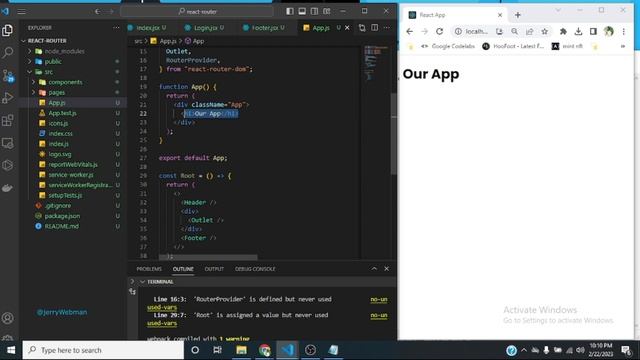This screenshot has height=360, width=640.
Task: Open Remote Explorer in activity bar
Action: click(x=7, y=143)
